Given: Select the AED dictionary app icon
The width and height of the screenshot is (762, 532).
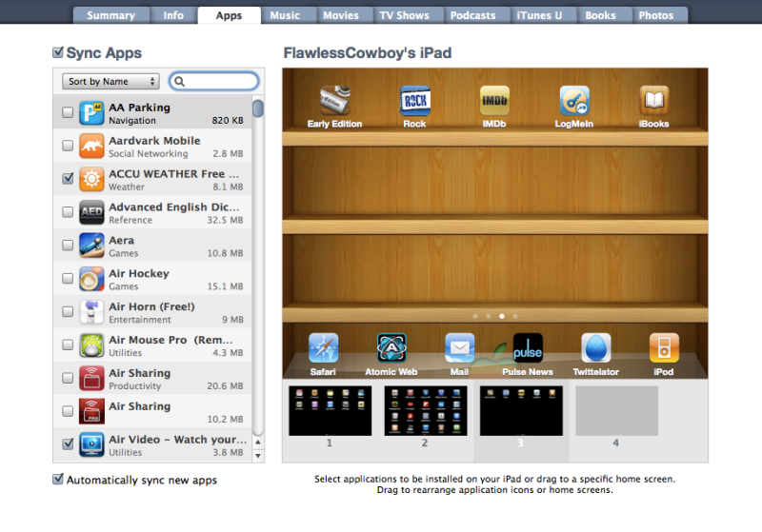Looking at the screenshot, I should pyautogui.click(x=91, y=212).
